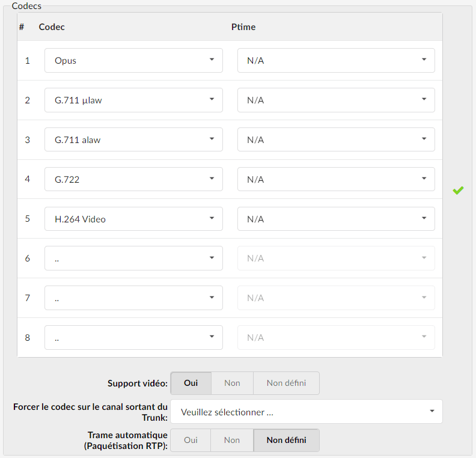Open the G.711 µlaw codec dropdown
The width and height of the screenshot is (476, 458).
coord(133,100)
